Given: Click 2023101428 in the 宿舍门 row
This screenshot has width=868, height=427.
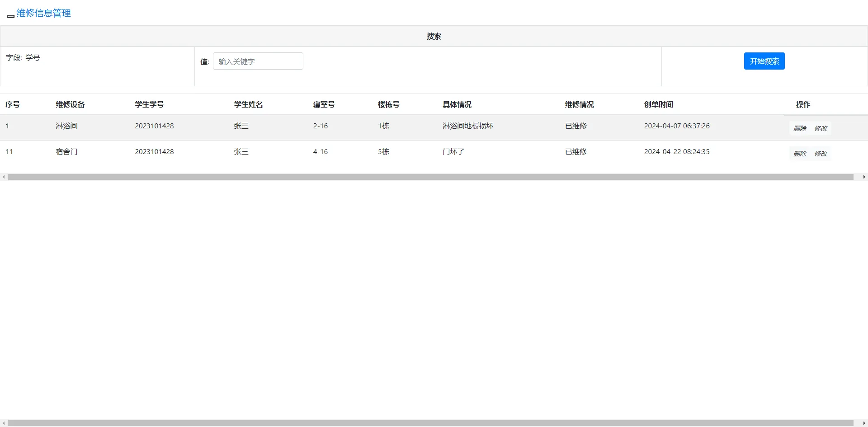Looking at the screenshot, I should pos(154,152).
